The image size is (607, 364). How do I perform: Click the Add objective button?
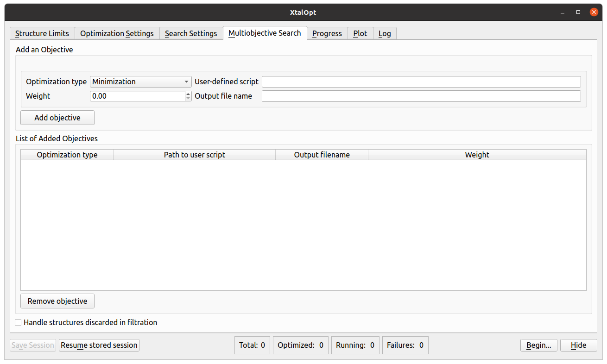click(x=57, y=118)
